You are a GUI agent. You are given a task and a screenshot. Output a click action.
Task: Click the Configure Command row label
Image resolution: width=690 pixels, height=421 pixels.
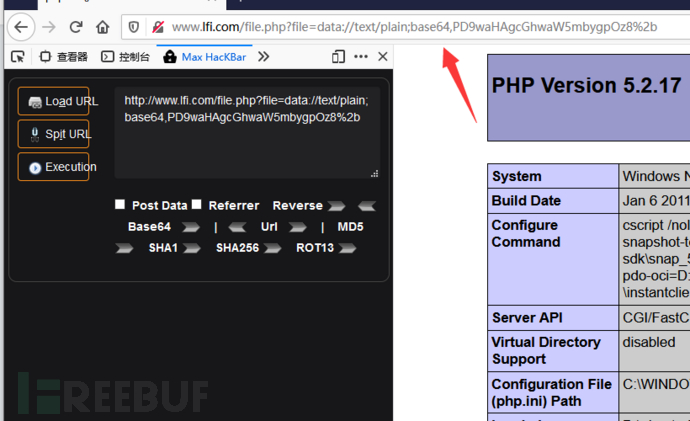(525, 234)
